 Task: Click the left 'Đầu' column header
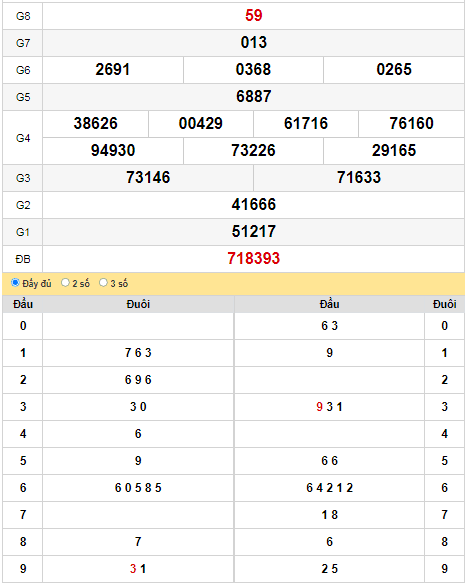pyautogui.click(x=23, y=304)
